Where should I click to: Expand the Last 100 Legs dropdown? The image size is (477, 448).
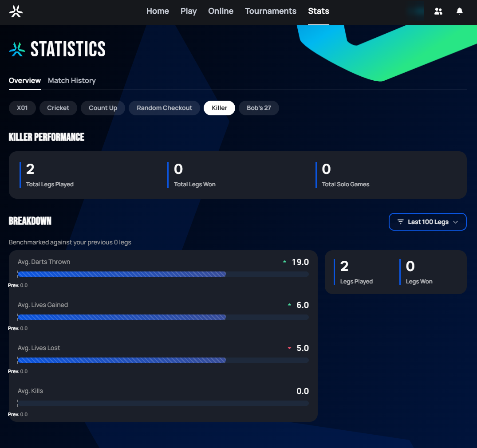tap(427, 222)
